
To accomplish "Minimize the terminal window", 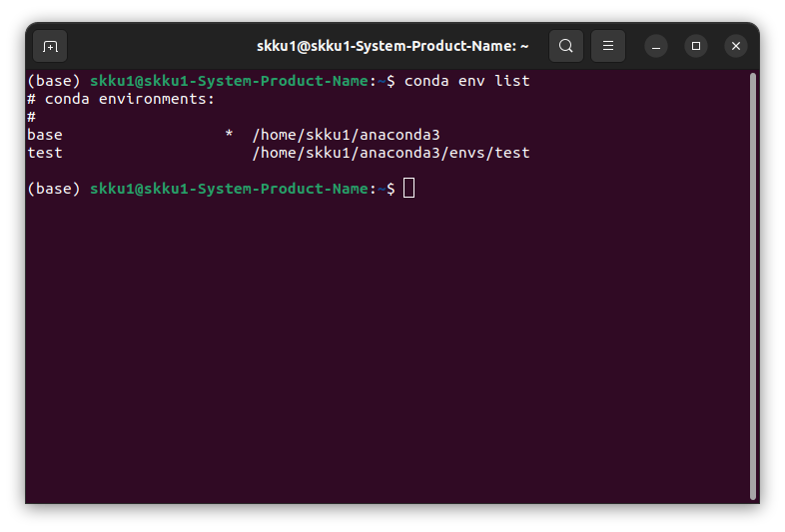I will tap(656, 46).
